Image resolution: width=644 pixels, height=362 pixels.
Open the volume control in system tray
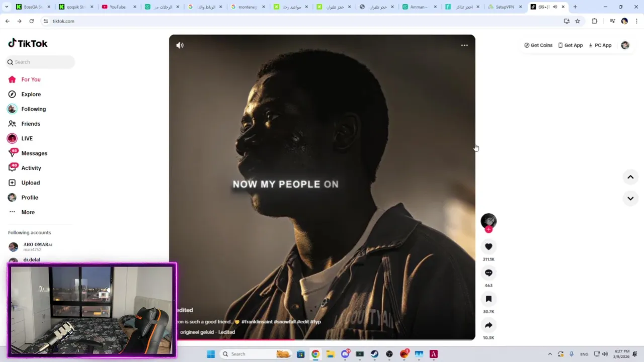(x=605, y=354)
